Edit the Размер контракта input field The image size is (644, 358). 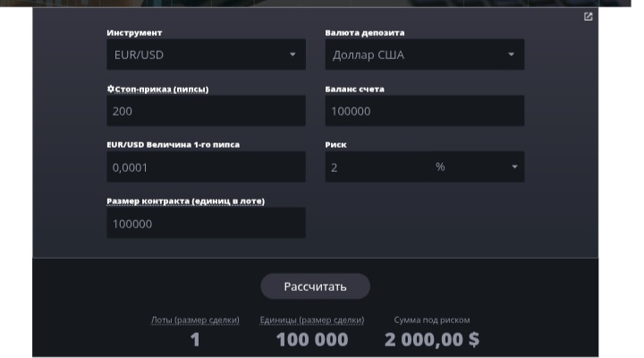[x=206, y=223]
